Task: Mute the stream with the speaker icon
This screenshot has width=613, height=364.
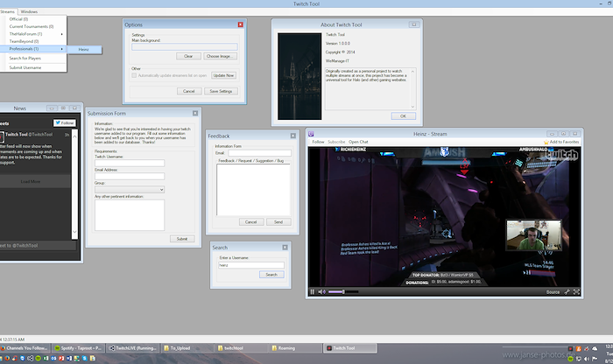Action: point(321,291)
